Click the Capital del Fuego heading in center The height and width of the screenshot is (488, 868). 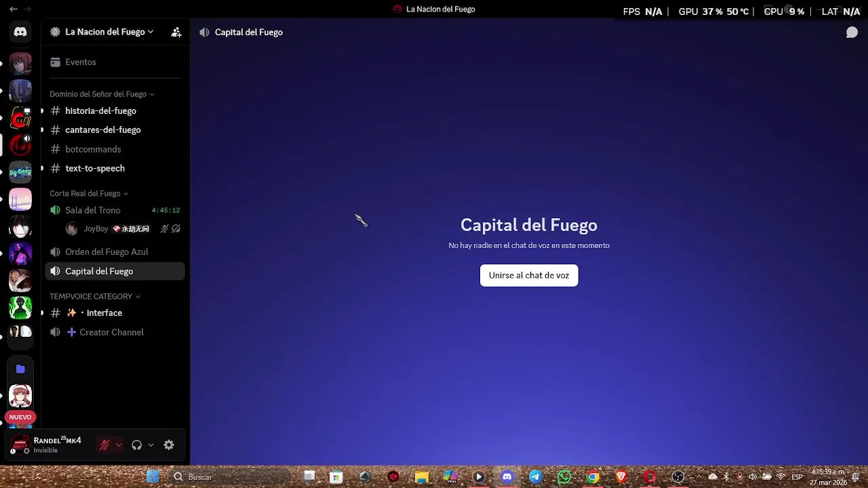tap(529, 225)
